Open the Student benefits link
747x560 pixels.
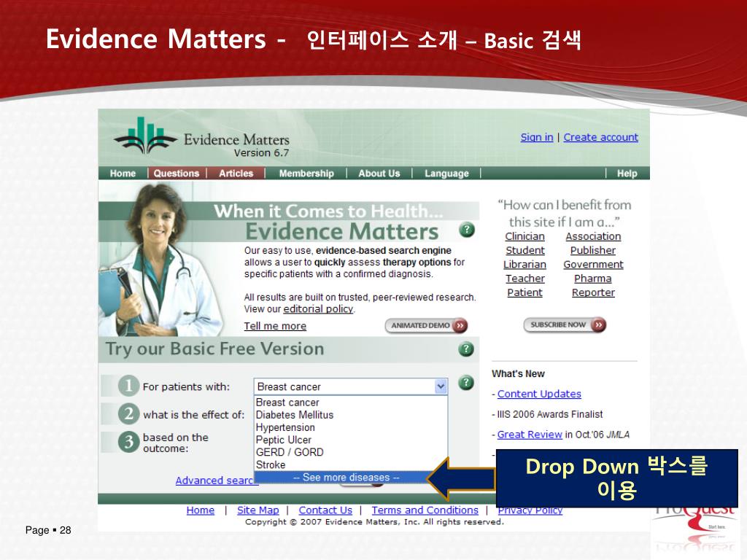(525, 250)
